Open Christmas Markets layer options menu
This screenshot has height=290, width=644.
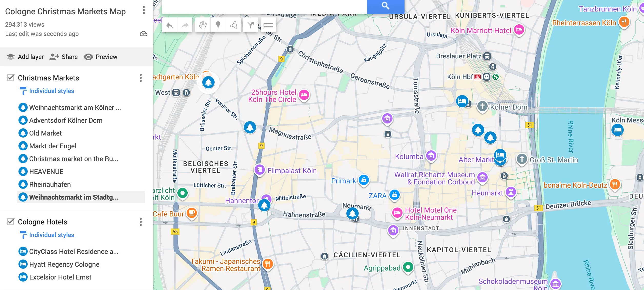click(140, 78)
